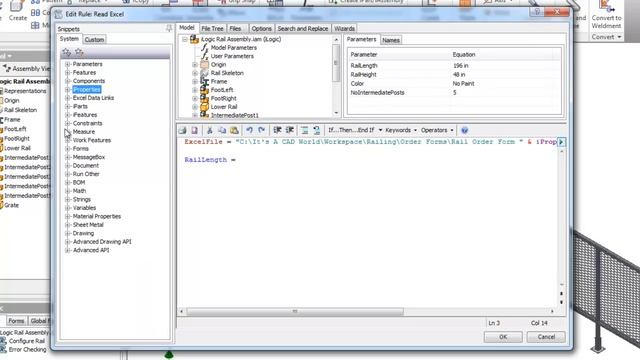The image size is (640, 360).
Task: Open the Options tab
Action: [x=261, y=29]
